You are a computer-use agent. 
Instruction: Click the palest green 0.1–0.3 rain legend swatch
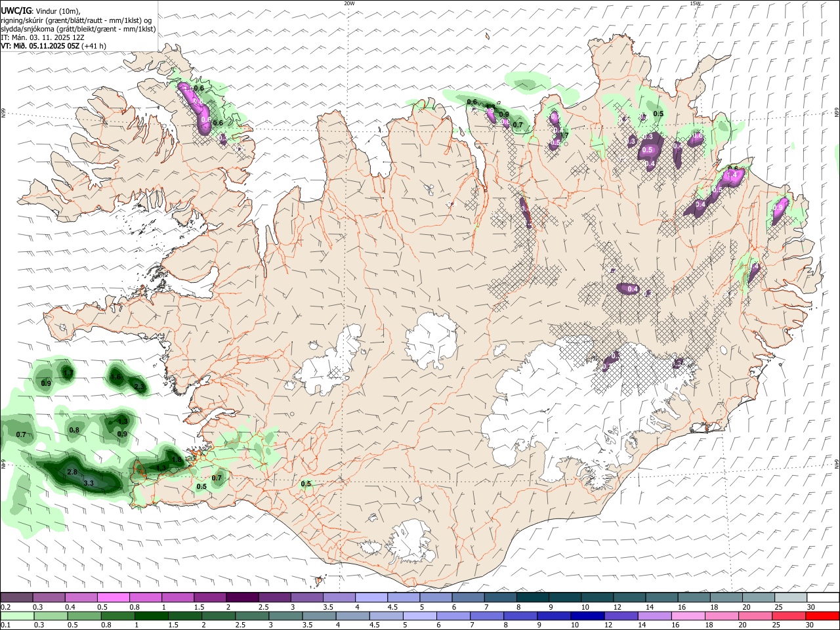pyautogui.click(x=17, y=616)
